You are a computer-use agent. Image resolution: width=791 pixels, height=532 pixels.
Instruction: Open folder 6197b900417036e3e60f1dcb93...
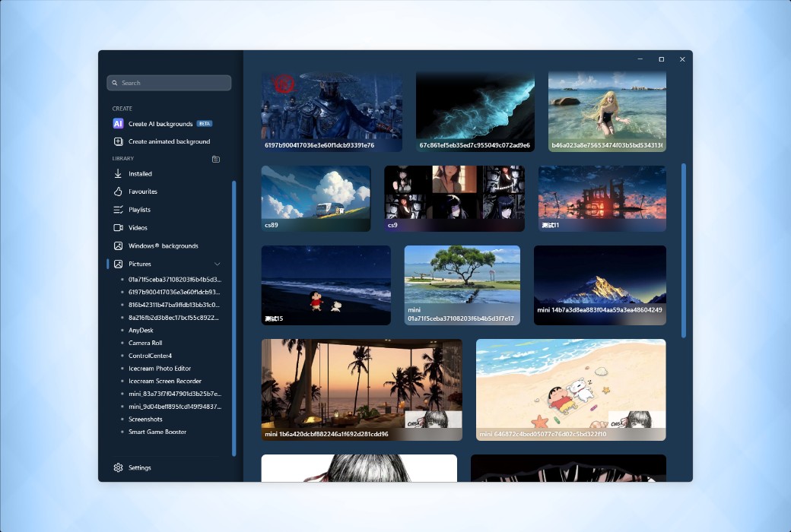pos(174,292)
